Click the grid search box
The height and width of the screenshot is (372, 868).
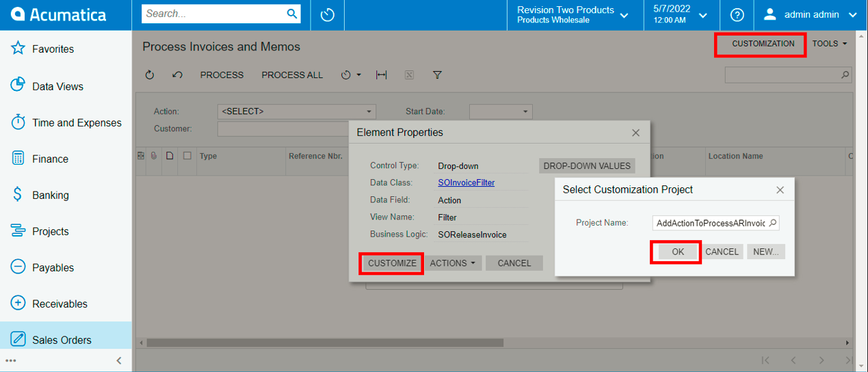point(788,75)
